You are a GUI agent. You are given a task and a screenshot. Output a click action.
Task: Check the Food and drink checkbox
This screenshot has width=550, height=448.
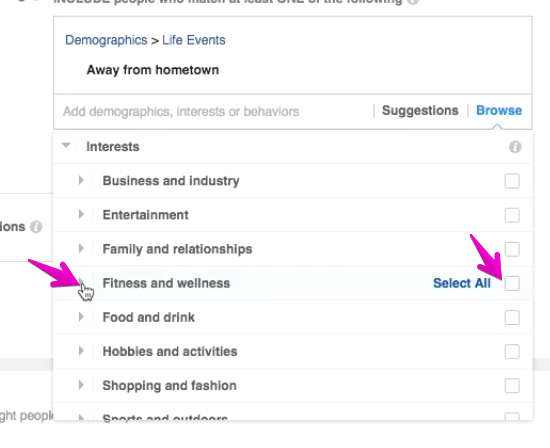tap(512, 317)
